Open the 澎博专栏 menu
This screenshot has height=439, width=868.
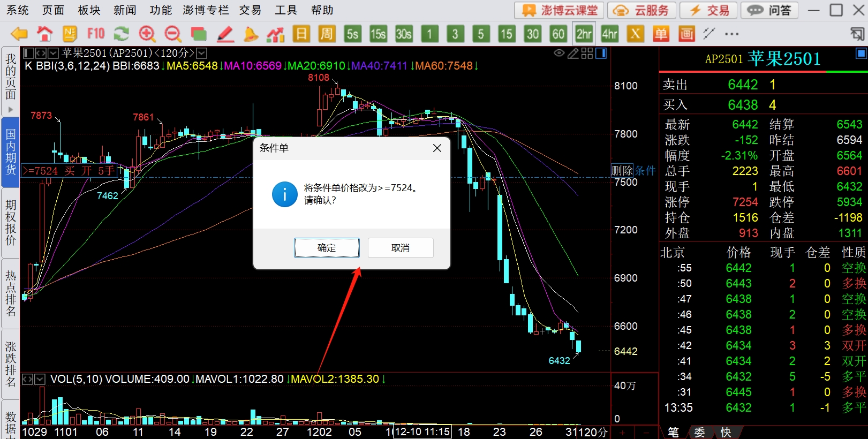click(206, 10)
